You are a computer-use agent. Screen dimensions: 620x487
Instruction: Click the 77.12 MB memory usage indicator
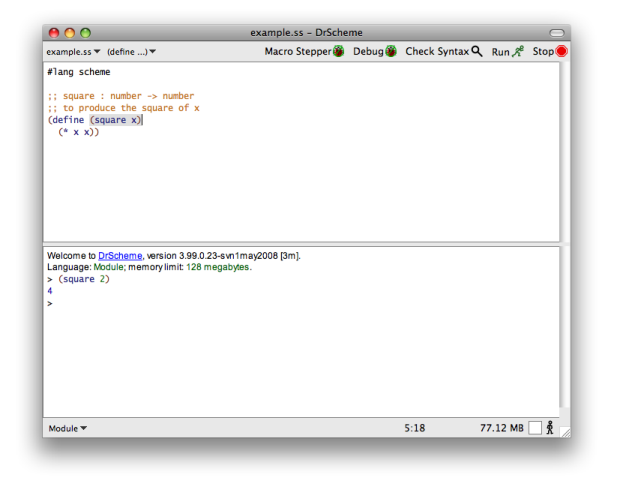click(501, 428)
